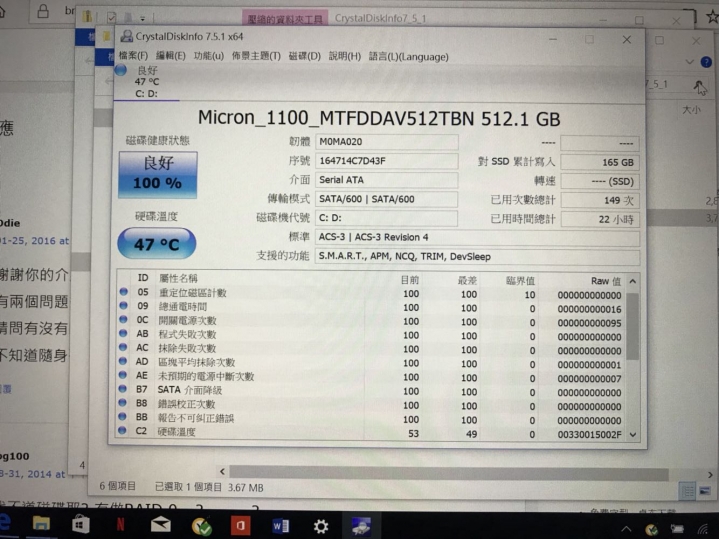Open the 檔案(F) menu in CrystalDiskInfo

(x=133, y=56)
